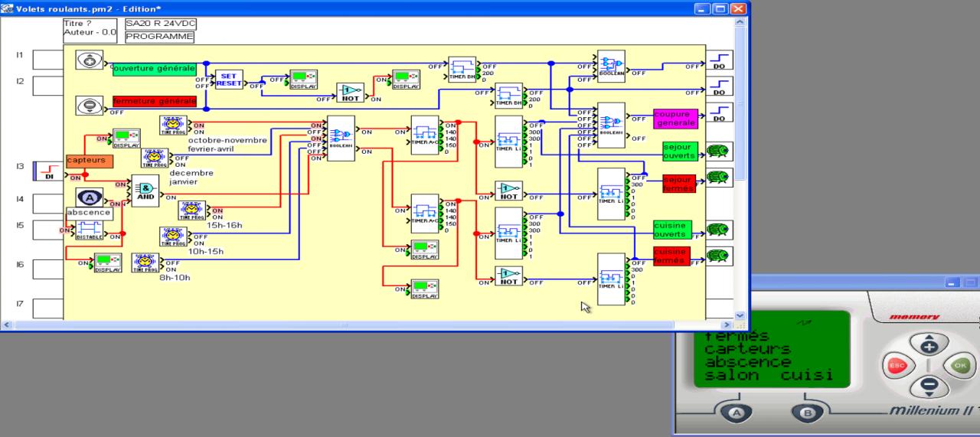Select the 8h-10h TIME PROG block
The image size is (980, 437).
(145, 263)
